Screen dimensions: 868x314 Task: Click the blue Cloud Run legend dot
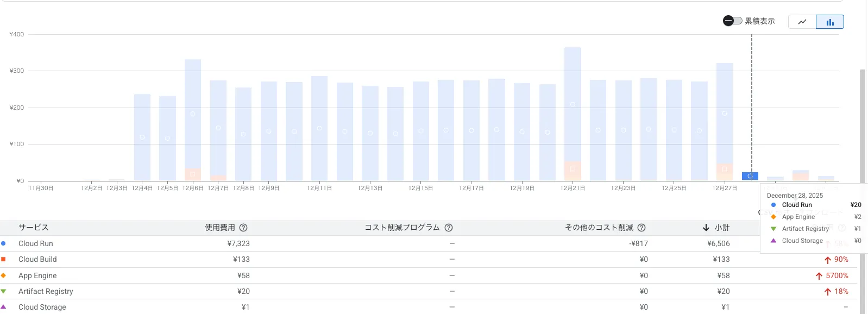(x=3, y=243)
